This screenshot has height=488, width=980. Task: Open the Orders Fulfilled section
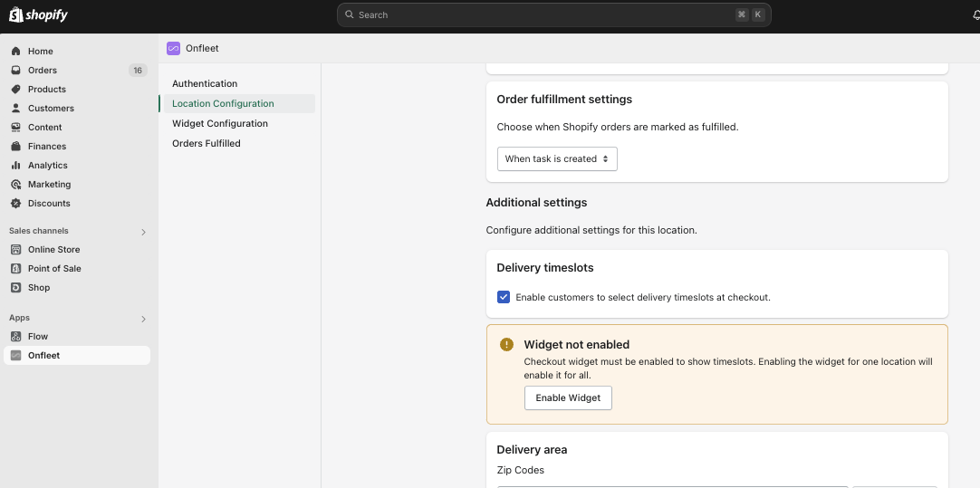pyautogui.click(x=207, y=144)
